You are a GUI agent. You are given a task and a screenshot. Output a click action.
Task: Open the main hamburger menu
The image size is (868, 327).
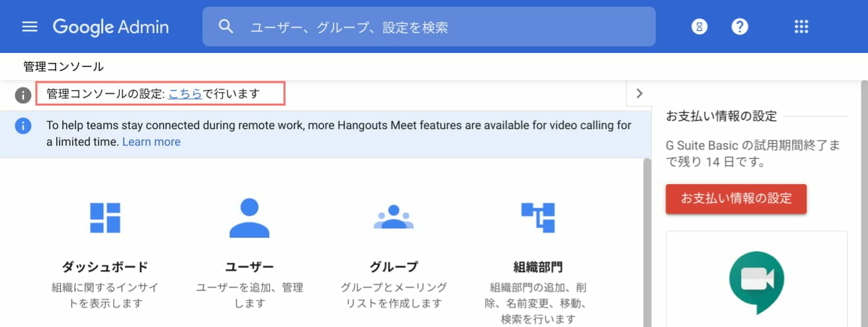pyautogui.click(x=30, y=26)
